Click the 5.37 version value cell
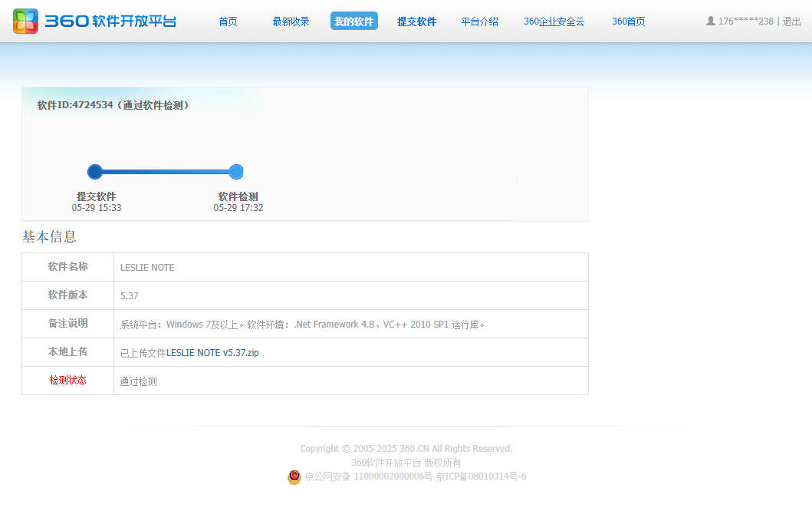 [351, 296]
